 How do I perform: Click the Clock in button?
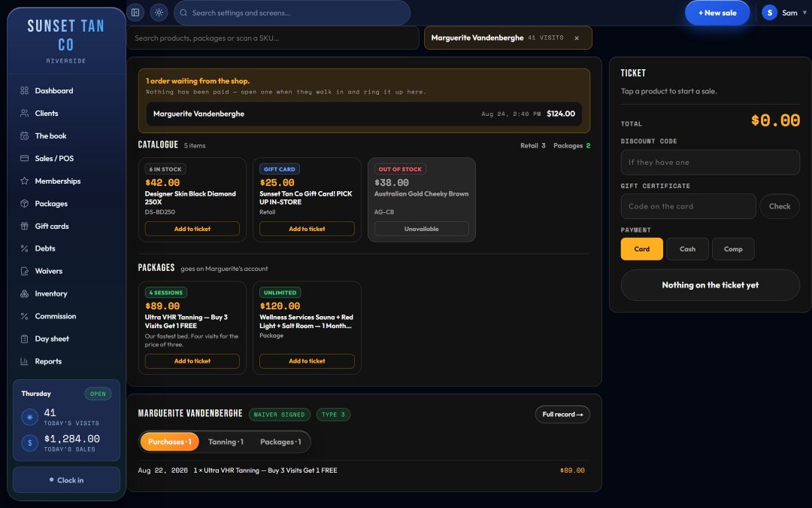click(66, 480)
